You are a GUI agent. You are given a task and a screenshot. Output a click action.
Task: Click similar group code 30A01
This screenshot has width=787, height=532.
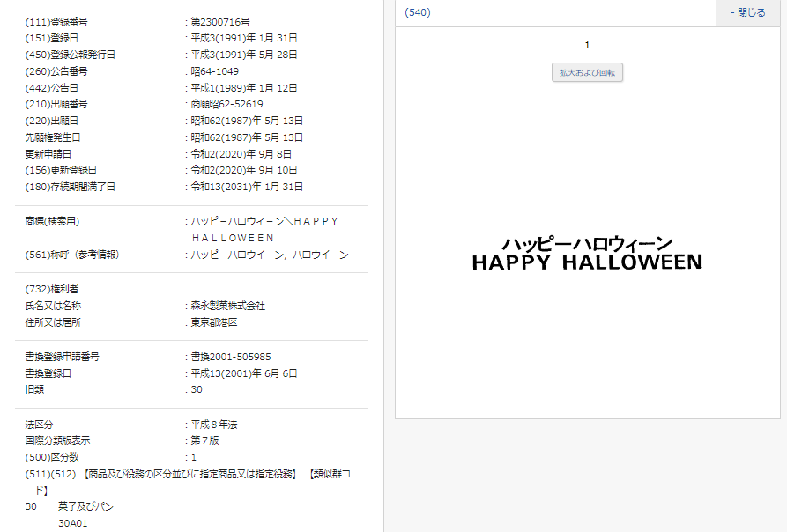pyautogui.click(x=73, y=523)
